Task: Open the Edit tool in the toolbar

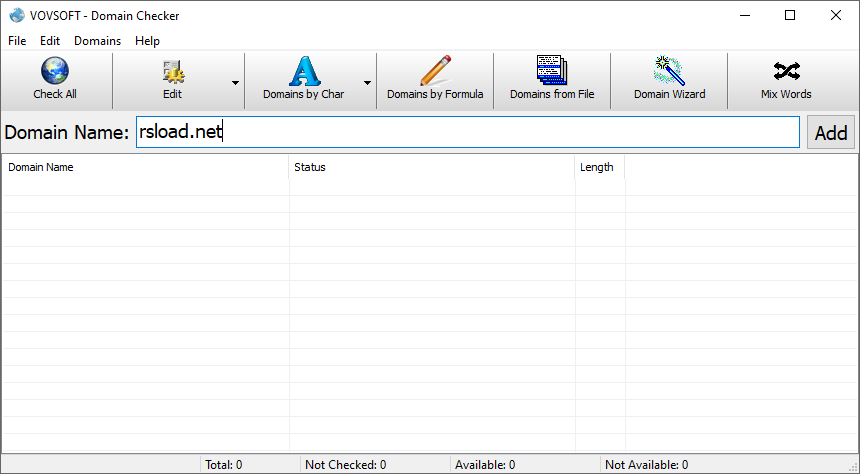Action: 172,81
